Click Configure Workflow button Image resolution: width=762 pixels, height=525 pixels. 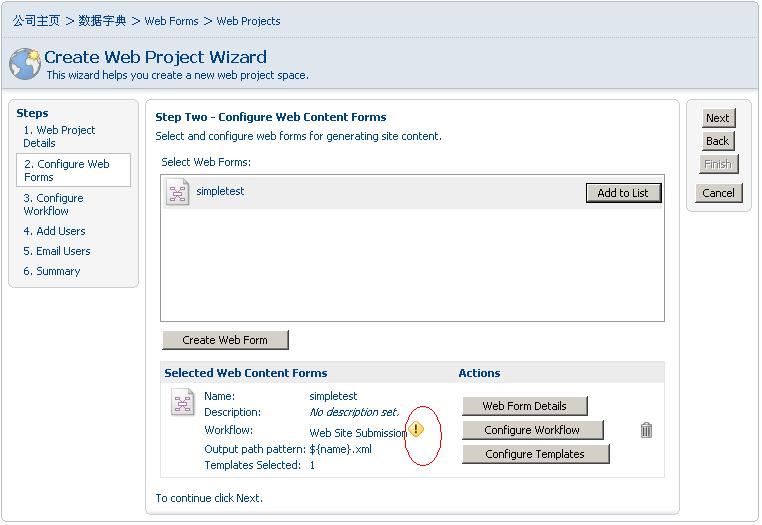pos(532,430)
